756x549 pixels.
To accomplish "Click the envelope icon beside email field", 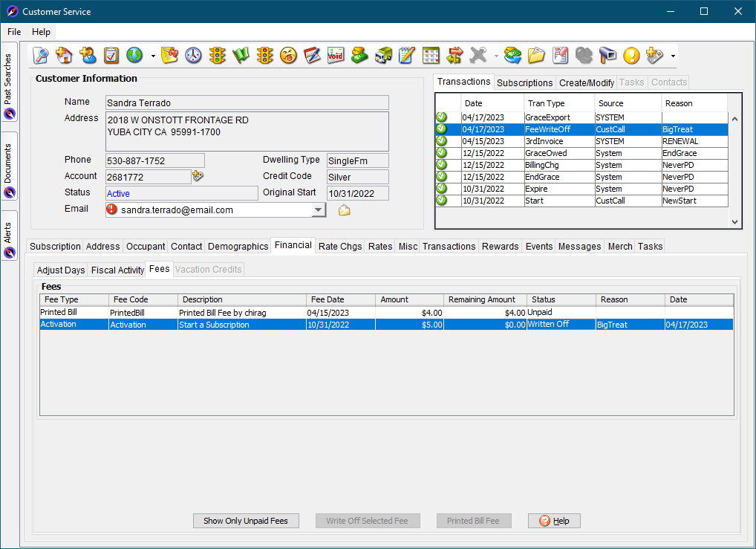I will [345, 210].
